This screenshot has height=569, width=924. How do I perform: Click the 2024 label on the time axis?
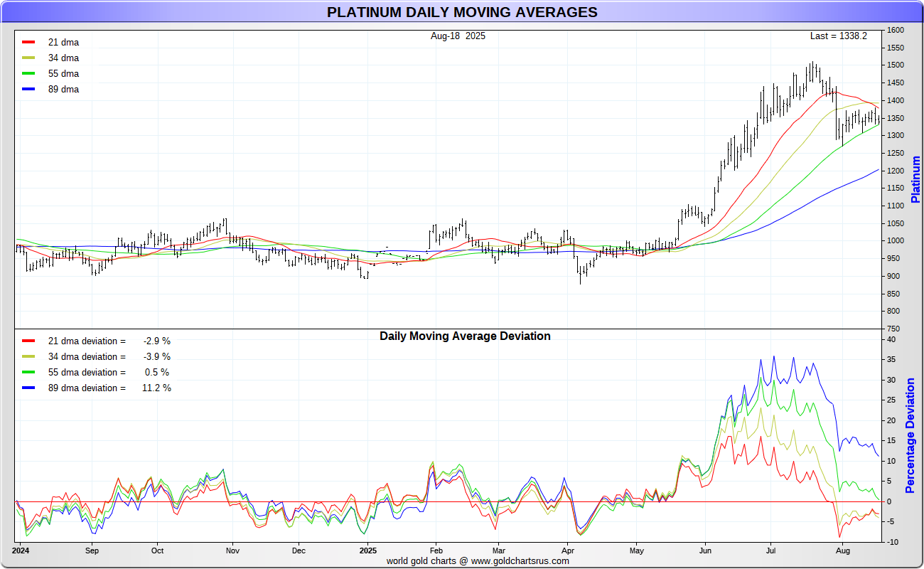pos(21,551)
